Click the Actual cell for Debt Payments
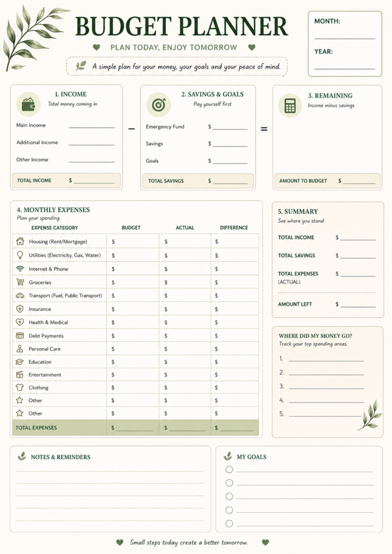 coord(185,336)
